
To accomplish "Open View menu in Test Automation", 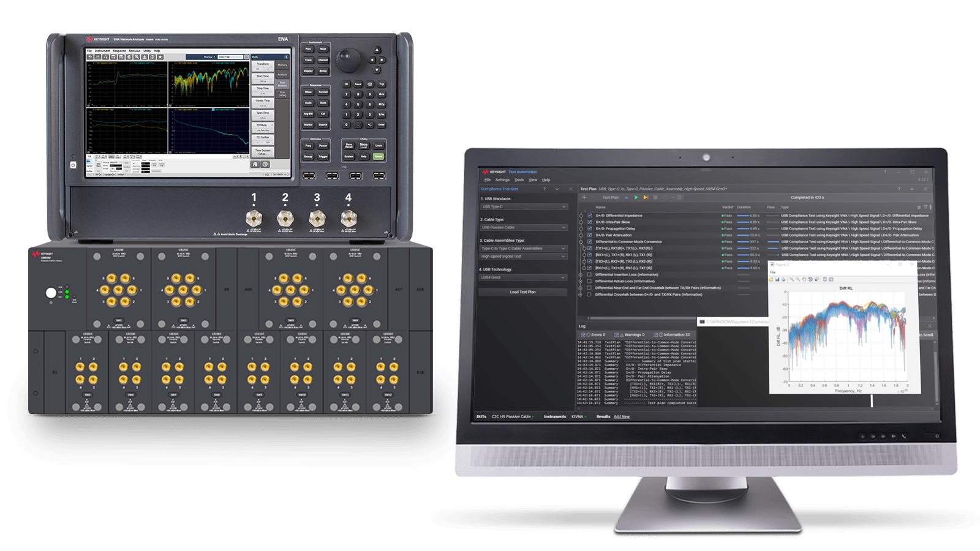I will 533,180.
